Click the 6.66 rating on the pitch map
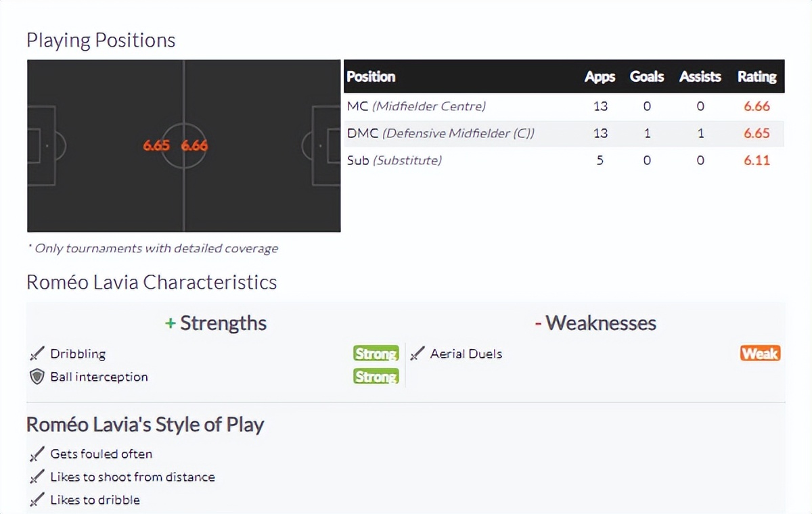Screen dimensions: 812x514 pyautogui.click(x=194, y=145)
